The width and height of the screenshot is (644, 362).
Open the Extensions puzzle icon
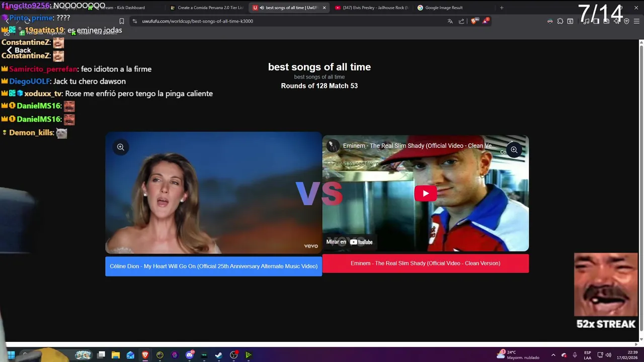[x=560, y=21]
